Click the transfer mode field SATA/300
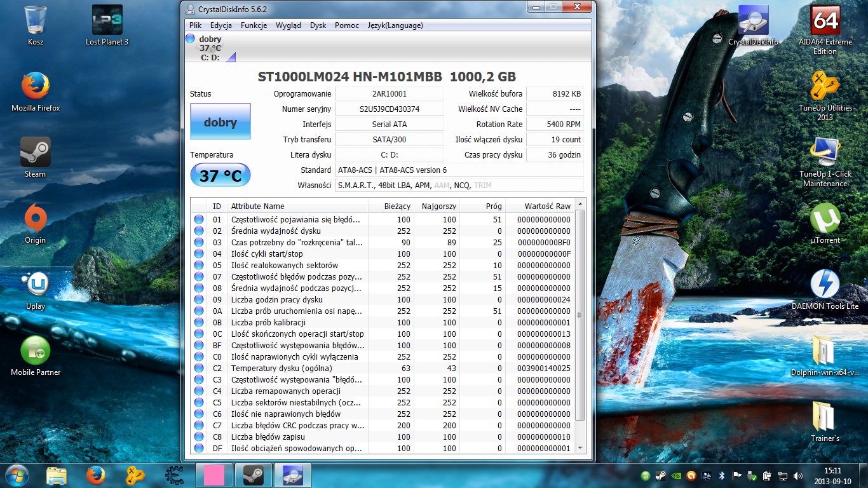 pos(389,140)
